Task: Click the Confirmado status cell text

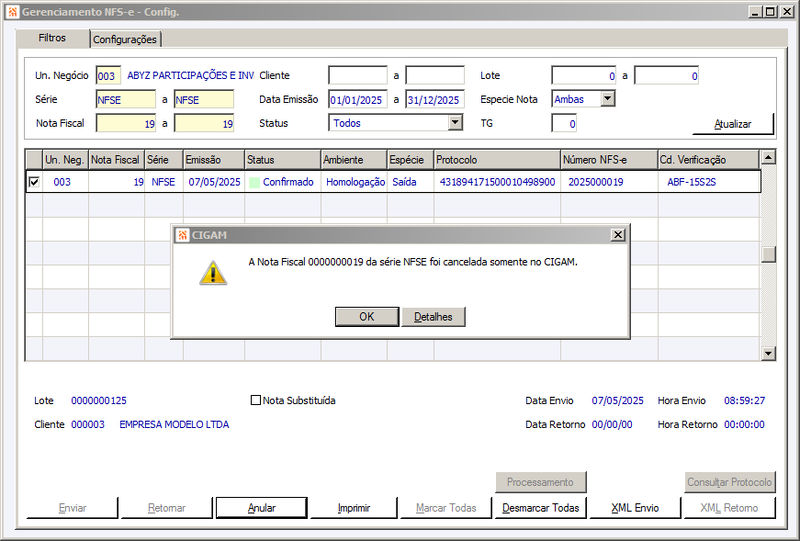Action: click(x=288, y=182)
